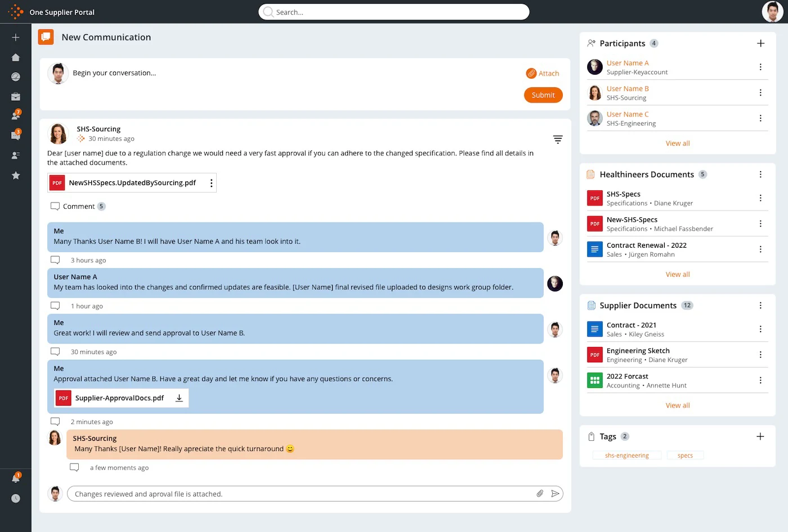
Task: Open User Name B profile link
Action: tap(628, 88)
